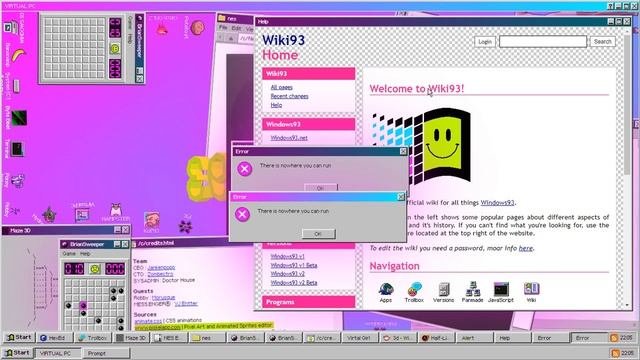Switch to Maze 3D in the taskbar
Image resolution: width=640 pixels, height=360 pixels.
[131, 338]
